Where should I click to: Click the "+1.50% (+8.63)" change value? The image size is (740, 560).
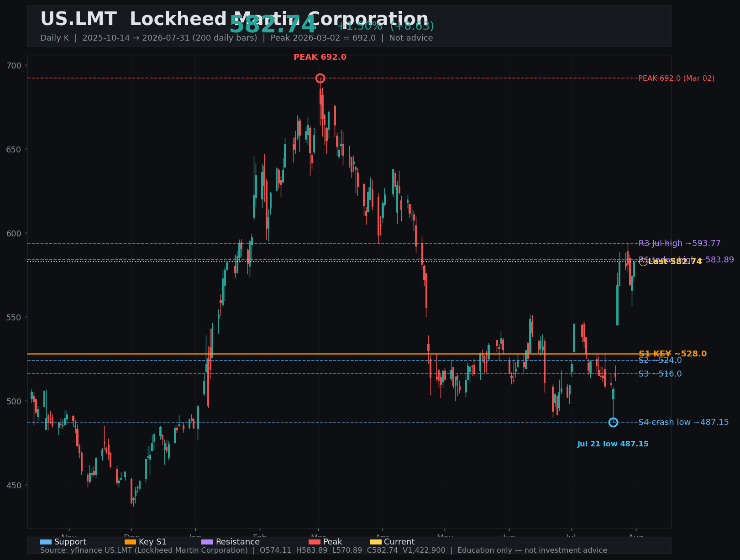385,26
